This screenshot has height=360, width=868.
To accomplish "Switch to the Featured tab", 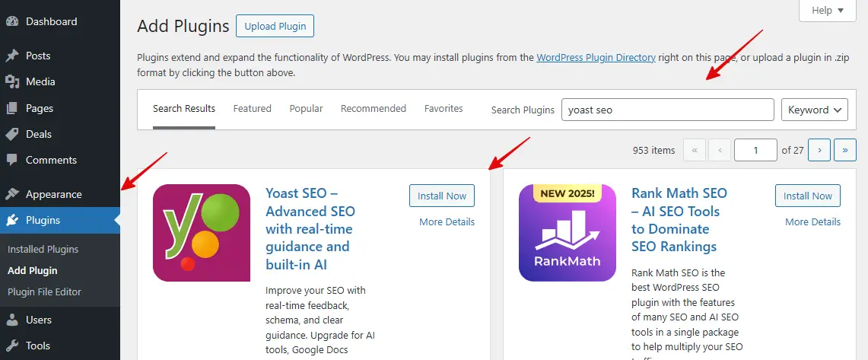I will pos(253,109).
